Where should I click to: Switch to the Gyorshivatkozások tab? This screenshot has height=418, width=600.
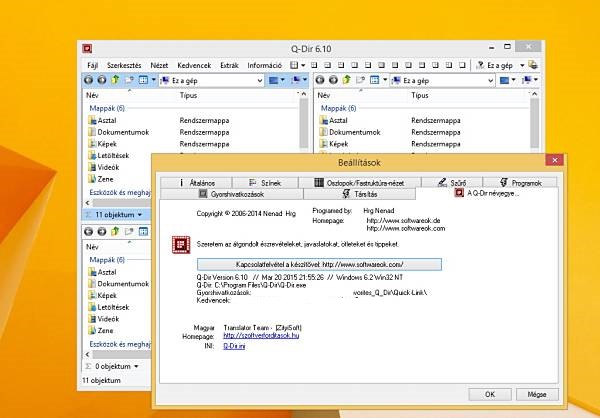(x=232, y=194)
